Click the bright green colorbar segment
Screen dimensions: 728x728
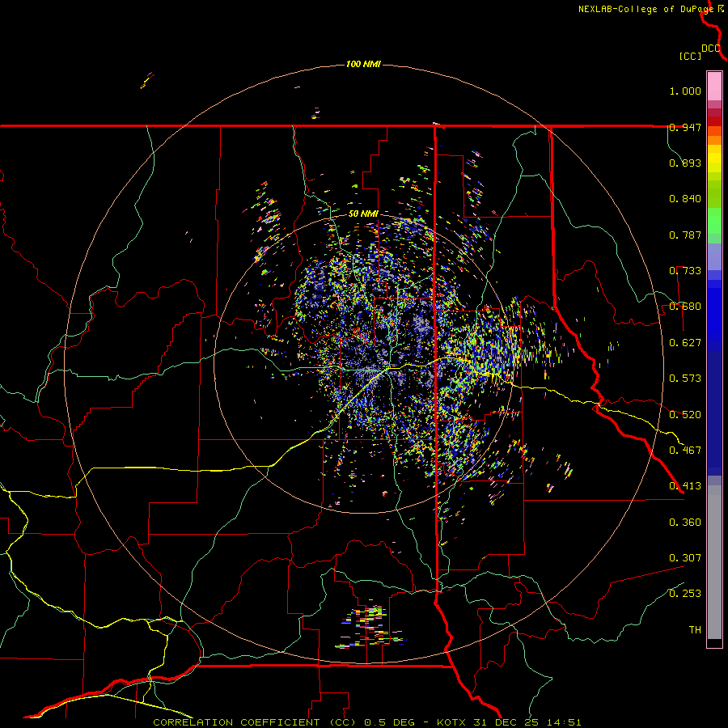pyautogui.click(x=714, y=221)
